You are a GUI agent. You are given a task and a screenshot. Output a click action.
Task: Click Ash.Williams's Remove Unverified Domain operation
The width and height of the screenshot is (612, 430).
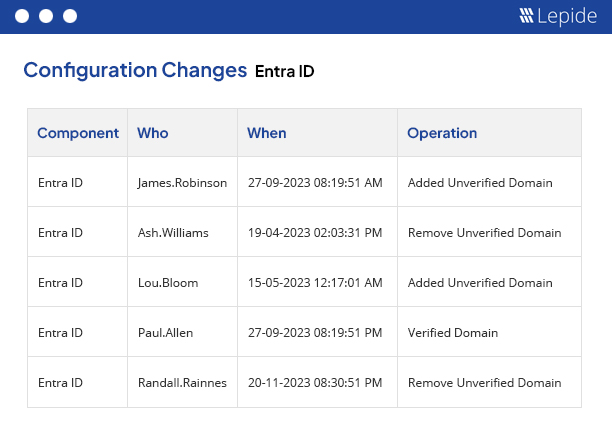point(484,233)
